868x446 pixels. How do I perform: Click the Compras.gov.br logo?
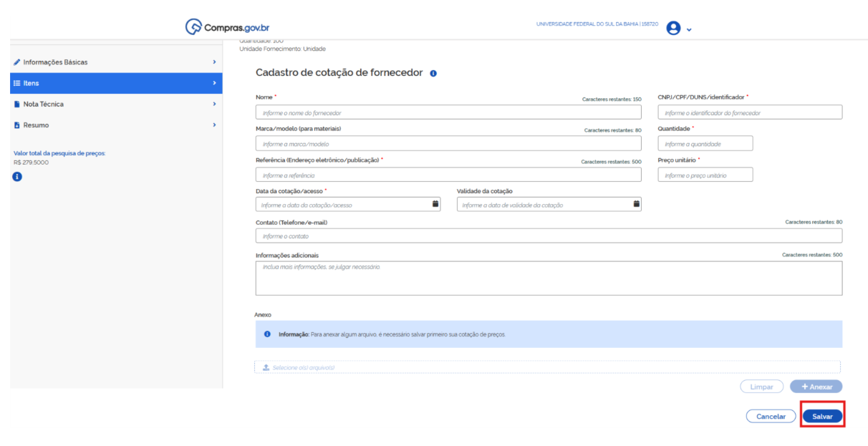pos(227,27)
